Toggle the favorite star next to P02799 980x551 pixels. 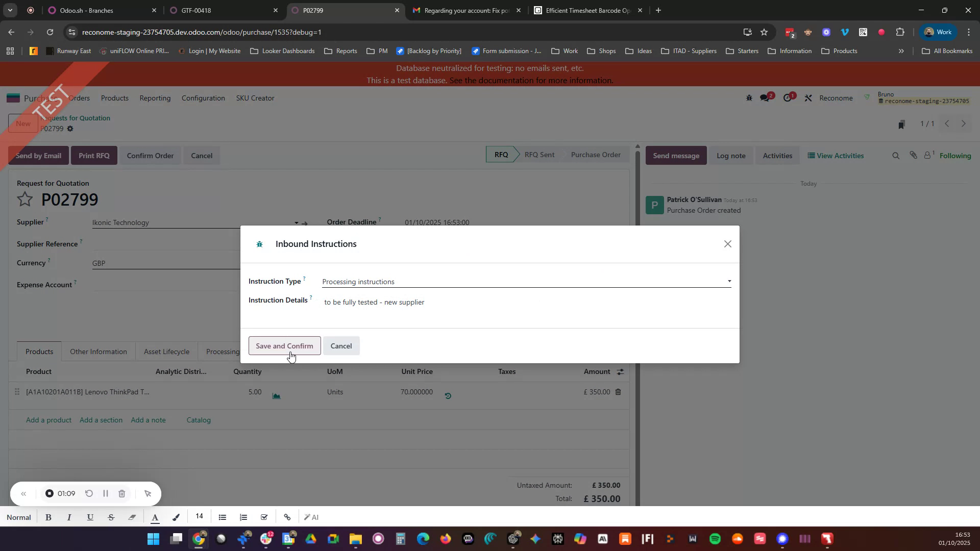(25, 199)
